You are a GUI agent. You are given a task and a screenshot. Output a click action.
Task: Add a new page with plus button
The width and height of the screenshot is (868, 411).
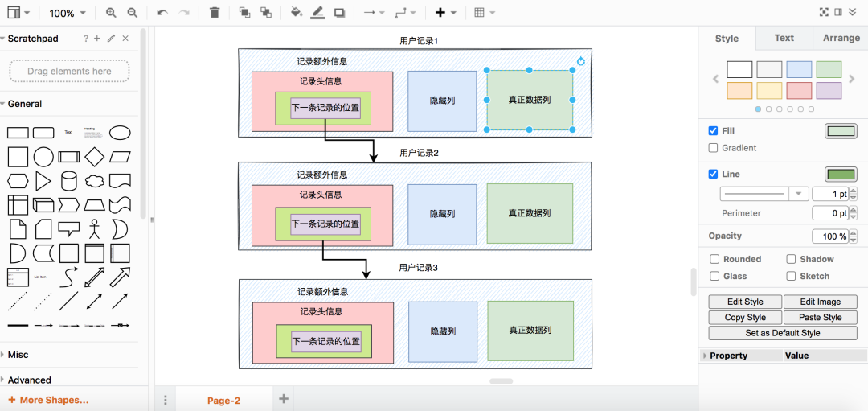click(x=284, y=398)
